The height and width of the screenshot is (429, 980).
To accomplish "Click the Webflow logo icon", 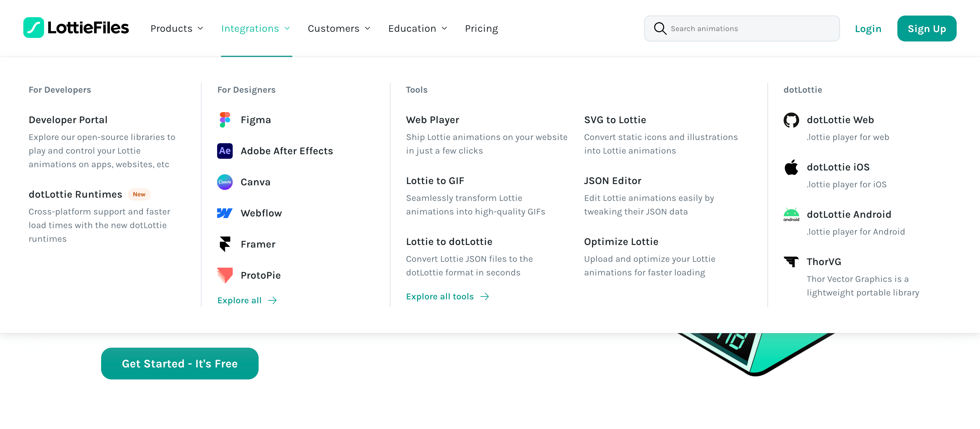I will pyautogui.click(x=225, y=213).
